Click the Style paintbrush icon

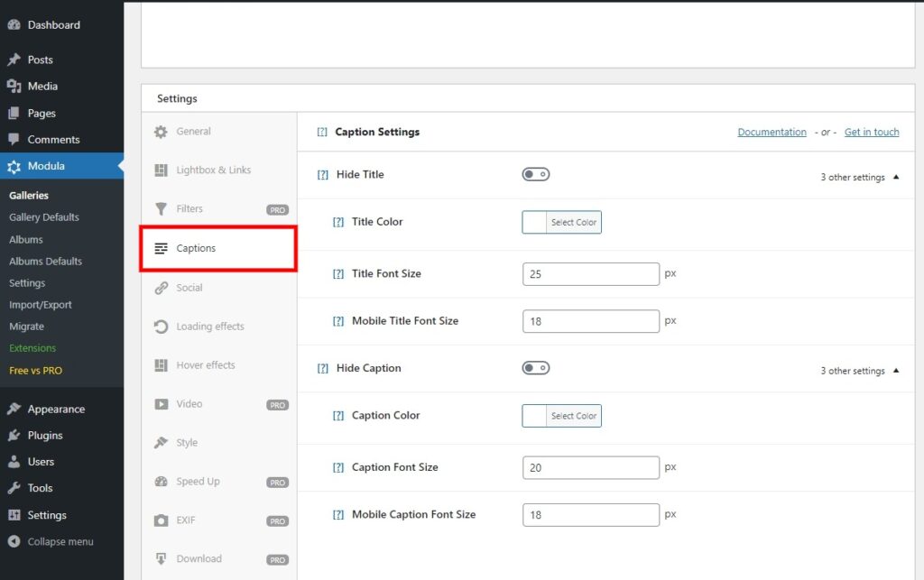pyautogui.click(x=161, y=443)
